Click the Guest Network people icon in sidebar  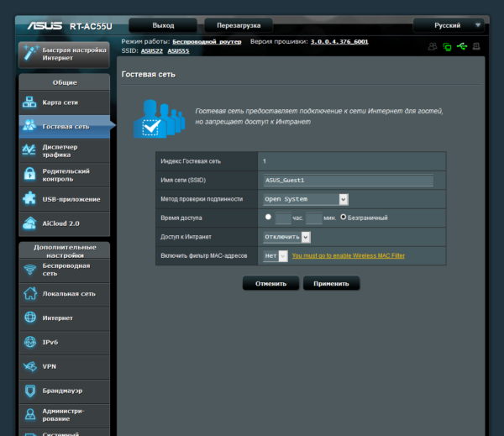click(29, 125)
